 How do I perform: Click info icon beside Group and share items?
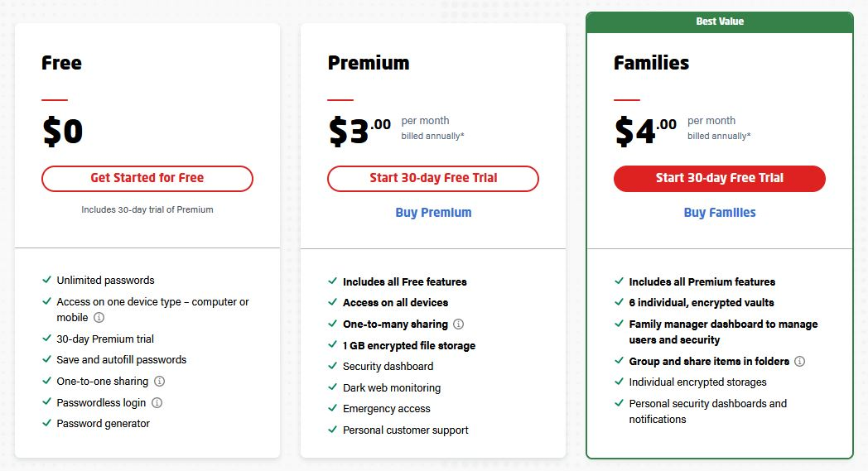pos(800,362)
